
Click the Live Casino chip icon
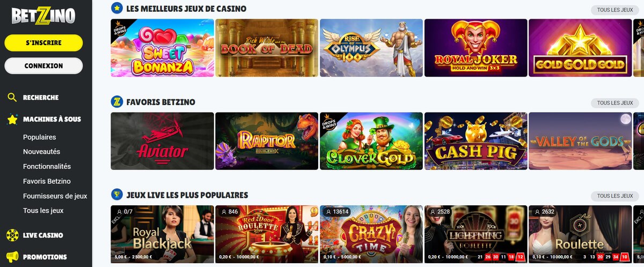(x=12, y=235)
